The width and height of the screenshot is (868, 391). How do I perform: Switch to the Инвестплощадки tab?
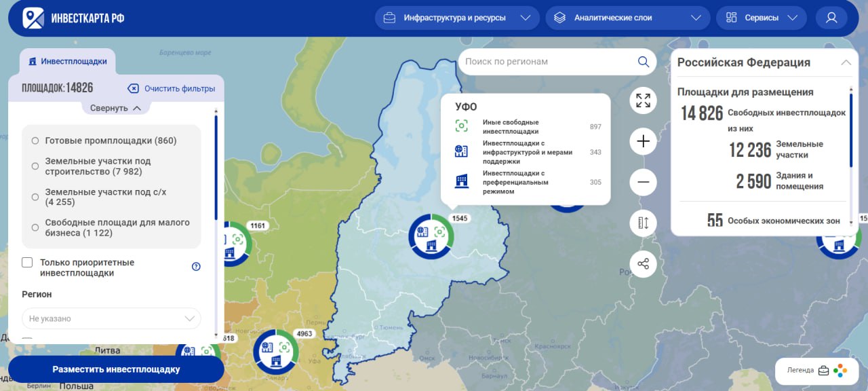(67, 61)
